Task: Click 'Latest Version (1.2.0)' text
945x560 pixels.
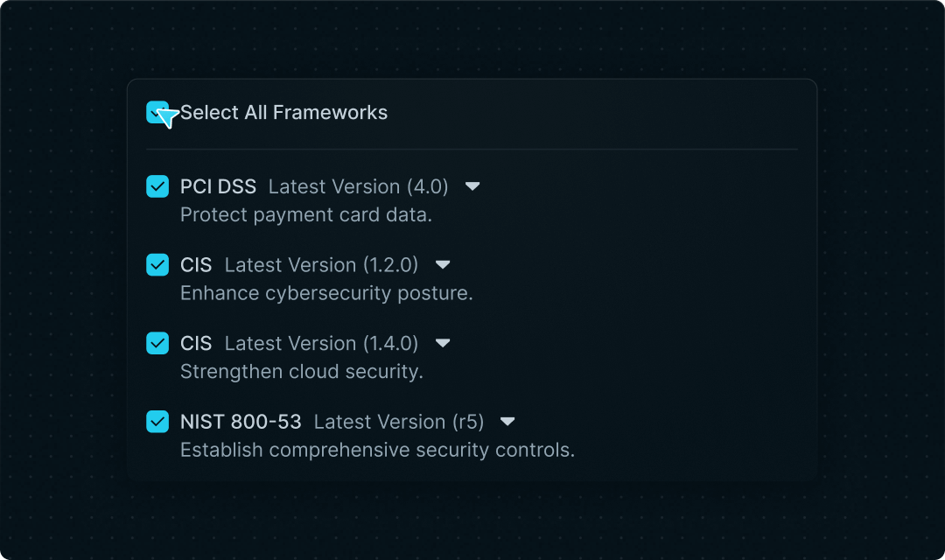Action: click(321, 264)
